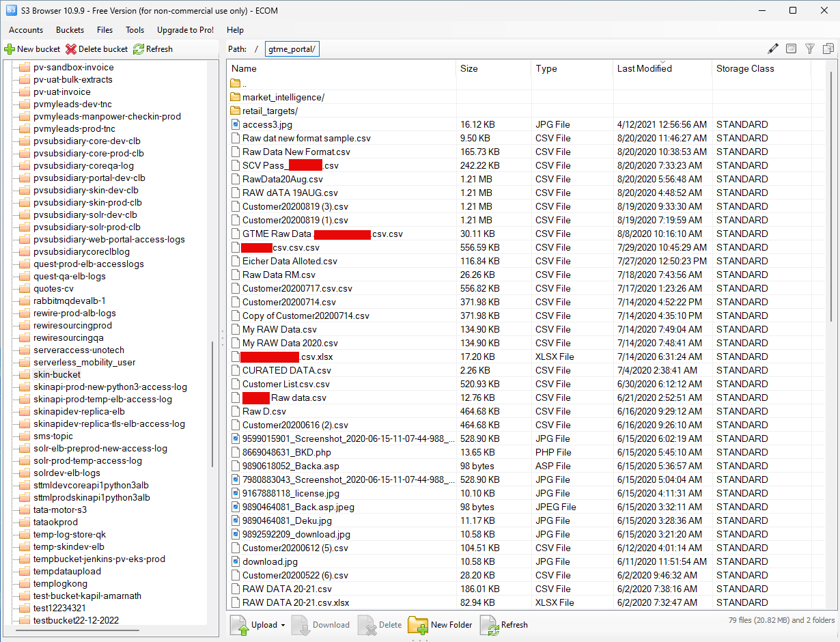This screenshot has height=642, width=840.
Task: Open the Upload dropdown arrow
Action: click(x=283, y=625)
